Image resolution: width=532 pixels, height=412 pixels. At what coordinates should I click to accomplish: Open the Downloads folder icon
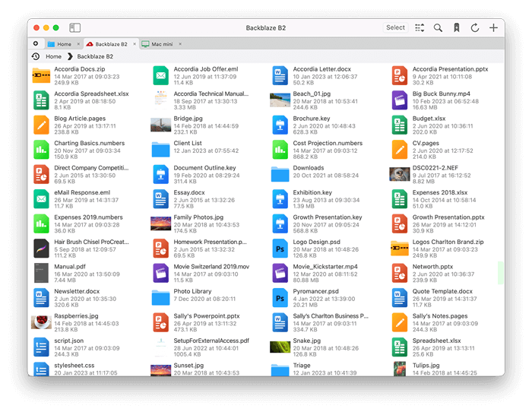click(x=280, y=174)
